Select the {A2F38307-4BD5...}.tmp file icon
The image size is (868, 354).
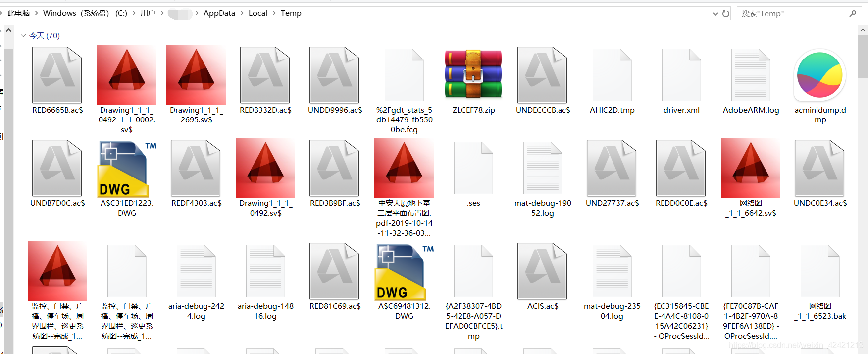point(473,271)
